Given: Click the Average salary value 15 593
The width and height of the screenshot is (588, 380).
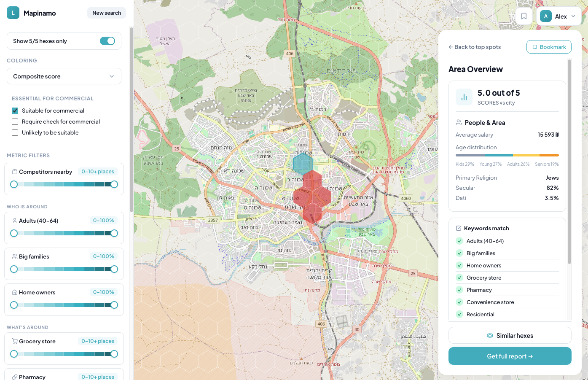Looking at the screenshot, I should pos(548,135).
